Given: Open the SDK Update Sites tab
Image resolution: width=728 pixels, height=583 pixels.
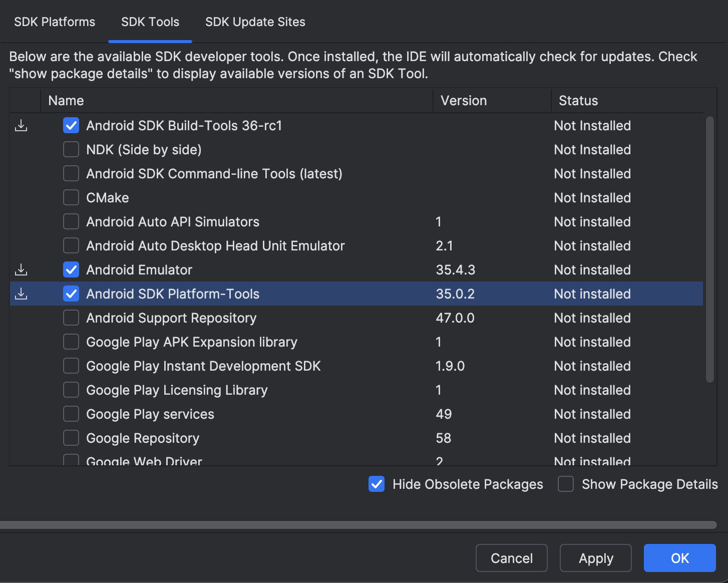Looking at the screenshot, I should 255,22.
